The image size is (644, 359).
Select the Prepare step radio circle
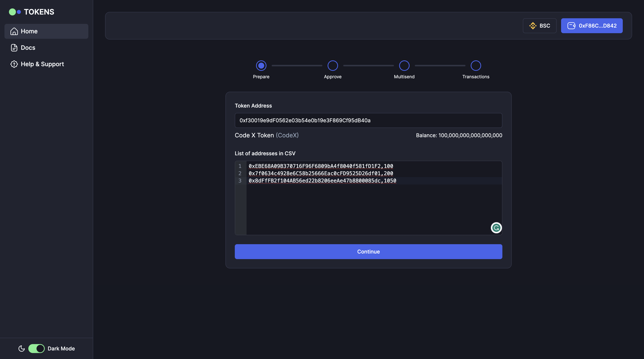pyautogui.click(x=261, y=65)
